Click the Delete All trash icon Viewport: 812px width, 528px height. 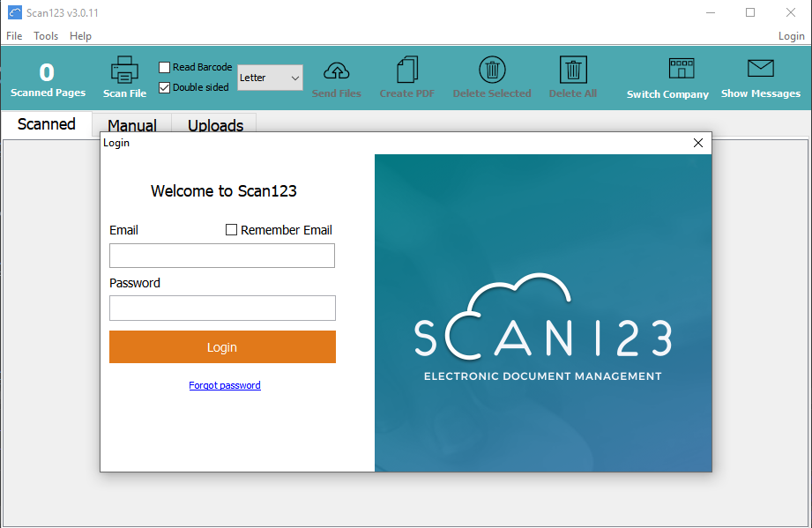[573, 70]
